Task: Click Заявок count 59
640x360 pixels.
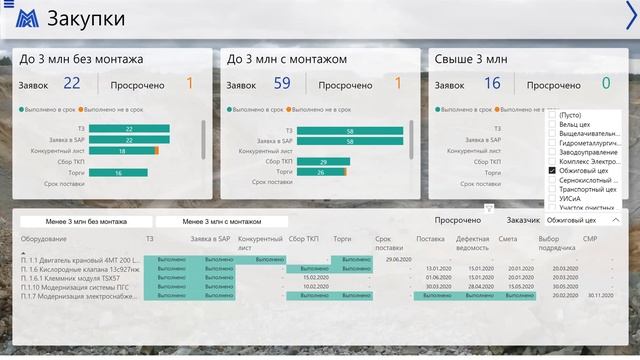Action: pyautogui.click(x=282, y=83)
